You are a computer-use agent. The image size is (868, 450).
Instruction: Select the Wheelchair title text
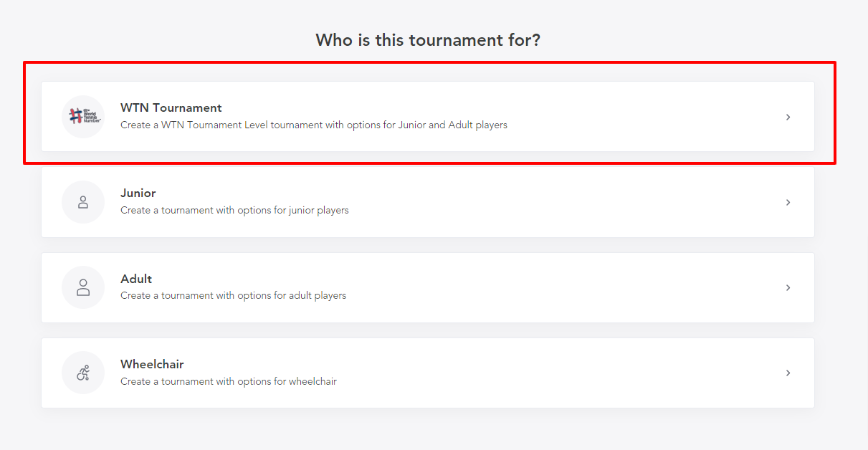pos(152,364)
